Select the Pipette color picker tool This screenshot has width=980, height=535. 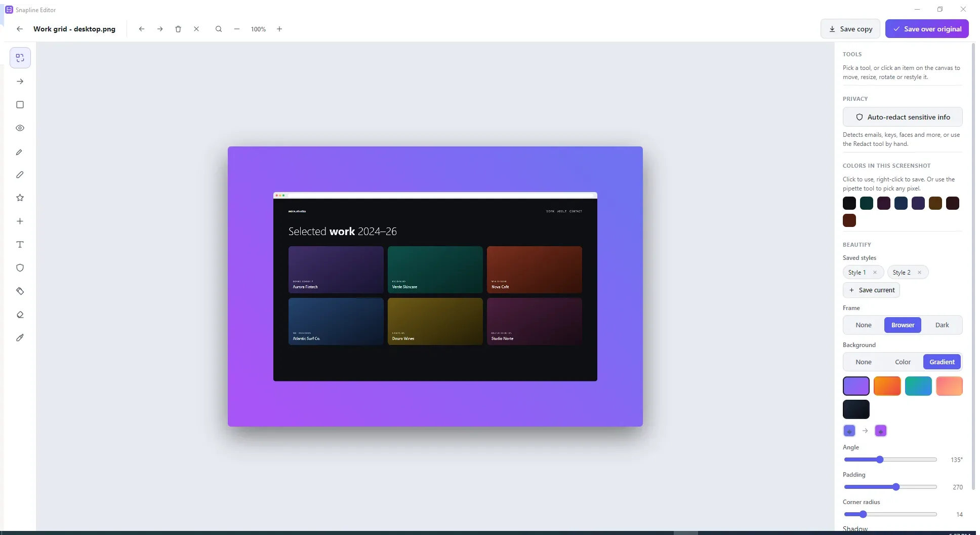coord(20,337)
